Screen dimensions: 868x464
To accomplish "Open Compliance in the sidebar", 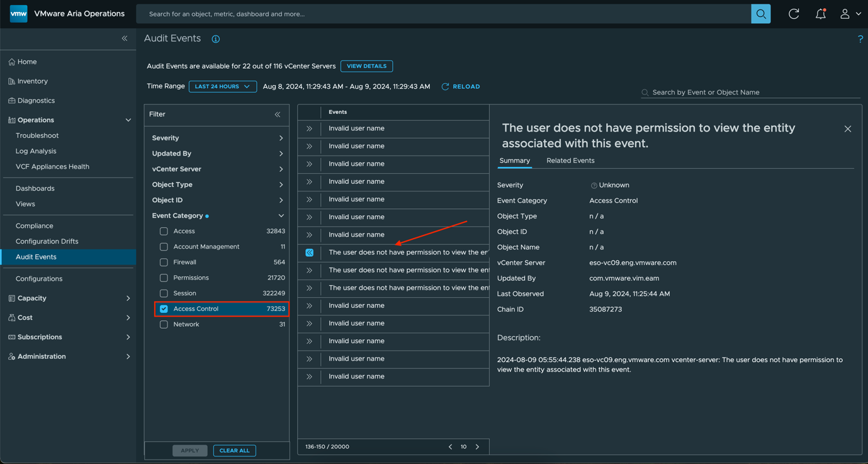I will tap(34, 225).
